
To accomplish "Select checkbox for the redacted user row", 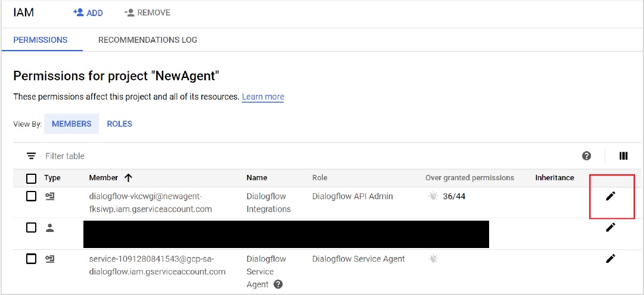I will pos(32,227).
